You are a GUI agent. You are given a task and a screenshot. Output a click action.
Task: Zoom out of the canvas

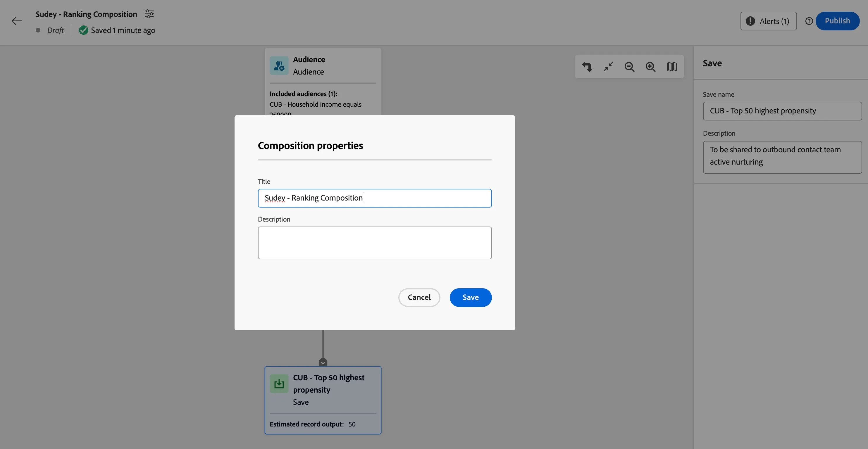(x=629, y=67)
